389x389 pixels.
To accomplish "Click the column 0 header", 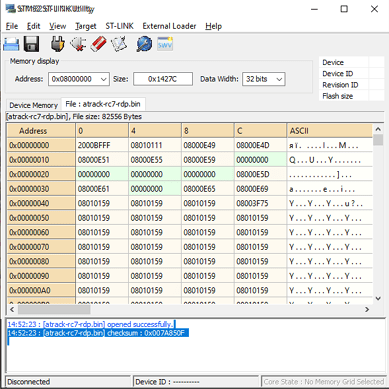I will [x=102, y=131].
